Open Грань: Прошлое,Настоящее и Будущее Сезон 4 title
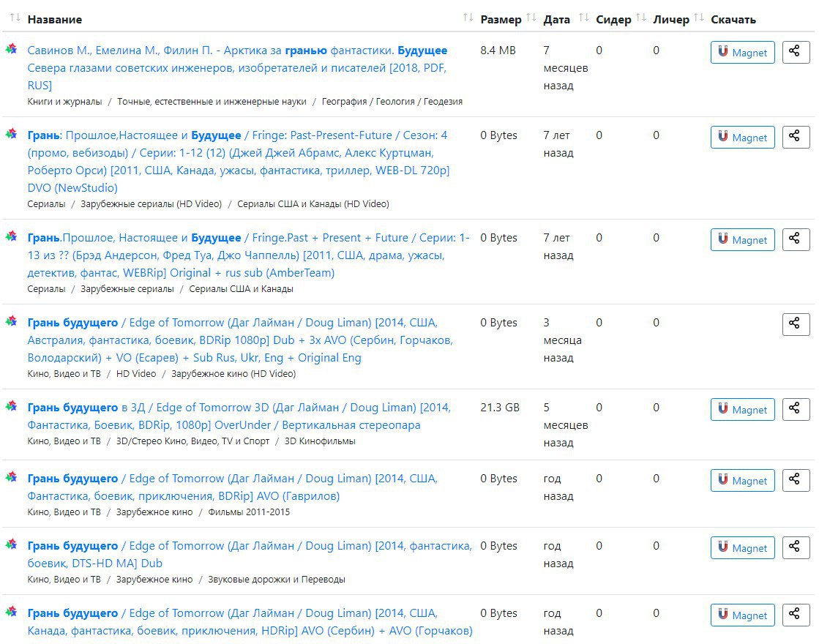This screenshot has width=819, height=644. pos(239,161)
